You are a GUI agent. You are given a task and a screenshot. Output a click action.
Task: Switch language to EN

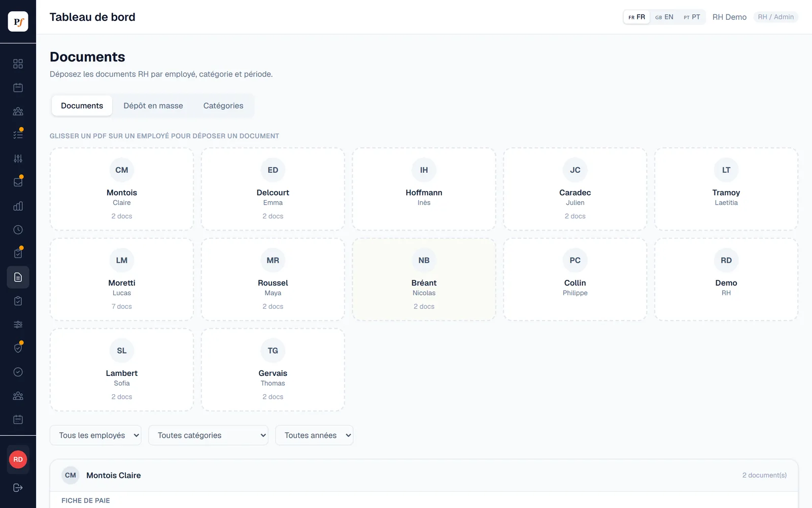click(664, 17)
